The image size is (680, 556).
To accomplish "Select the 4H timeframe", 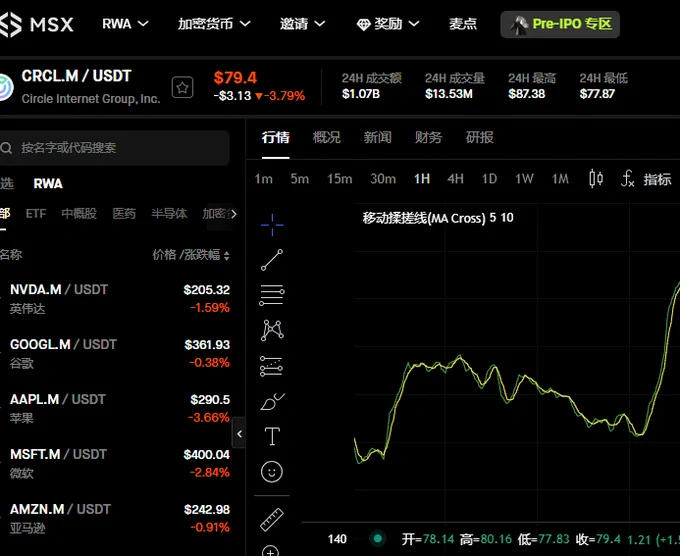I will point(455,179).
